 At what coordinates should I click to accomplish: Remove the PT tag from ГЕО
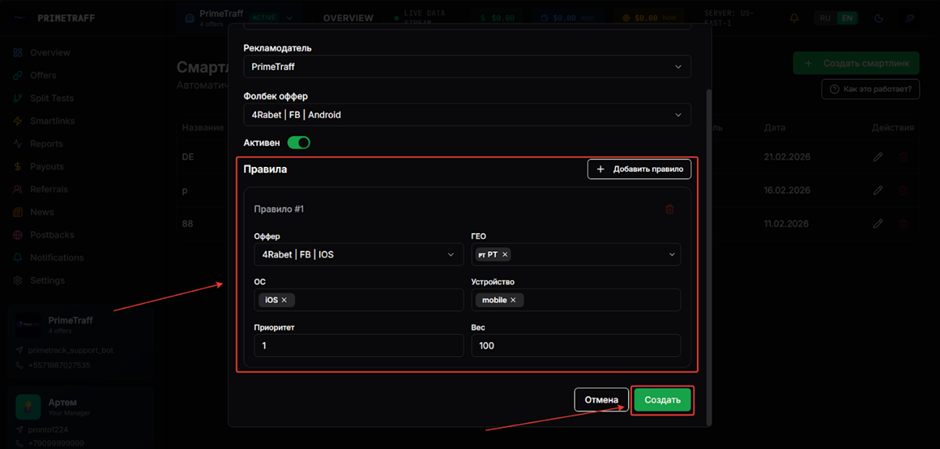(505, 255)
